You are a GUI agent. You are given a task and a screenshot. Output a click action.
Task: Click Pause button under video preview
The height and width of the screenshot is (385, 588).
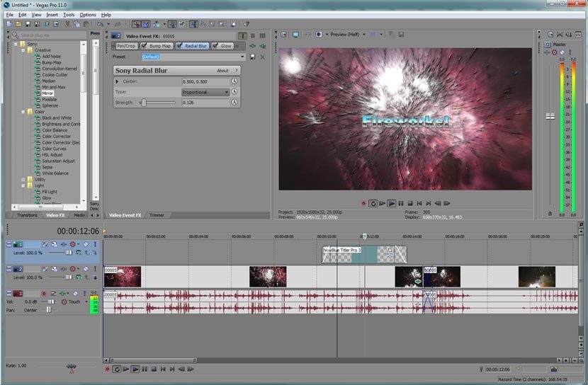click(x=401, y=203)
